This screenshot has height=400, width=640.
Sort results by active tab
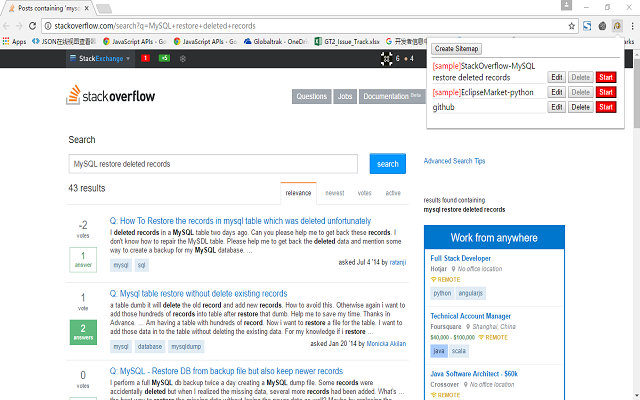pyautogui.click(x=393, y=193)
